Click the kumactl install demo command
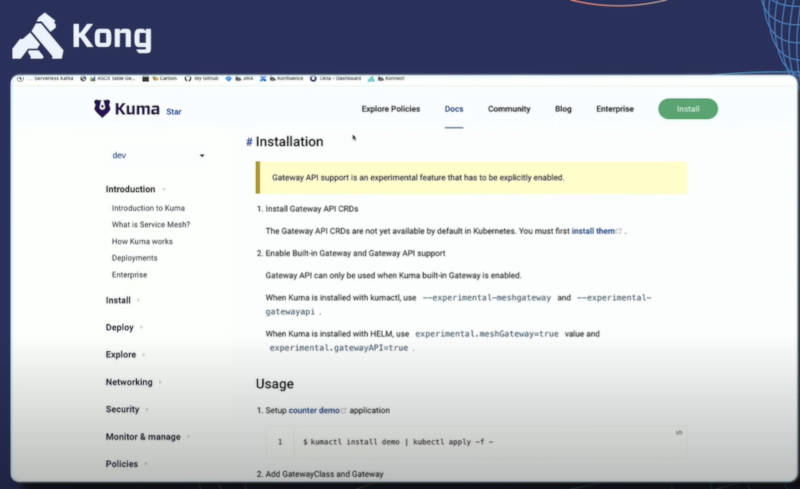The image size is (800, 489). pos(398,442)
